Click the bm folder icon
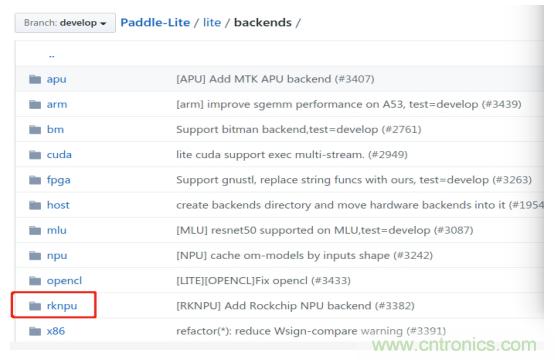Screen dimensions: 556x360 tap(35, 129)
